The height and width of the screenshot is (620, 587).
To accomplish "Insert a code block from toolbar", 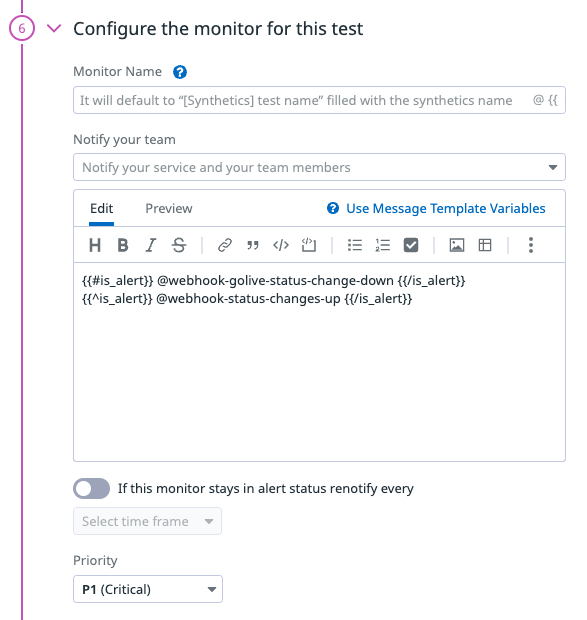I will pos(309,245).
